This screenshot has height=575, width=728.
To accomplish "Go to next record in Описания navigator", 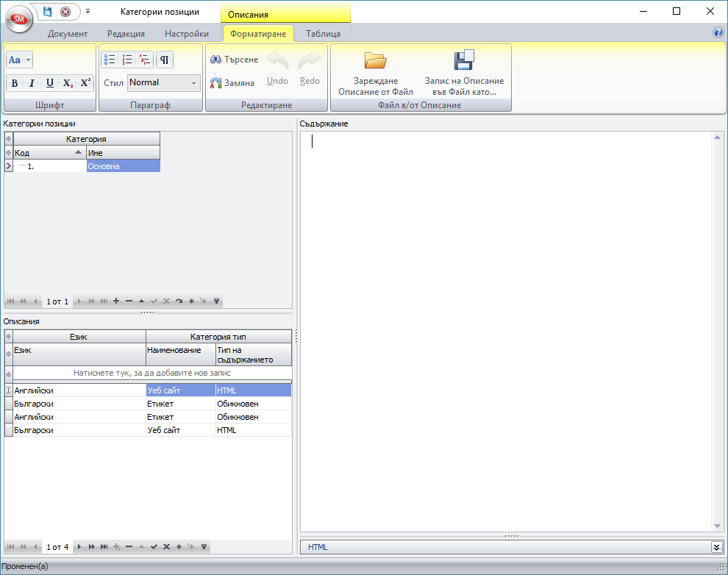I will [79, 546].
